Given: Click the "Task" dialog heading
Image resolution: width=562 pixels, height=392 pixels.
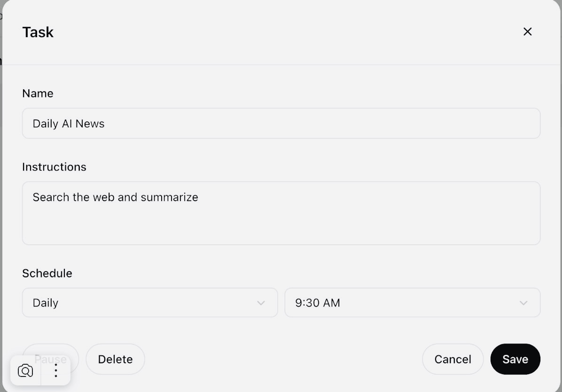Looking at the screenshot, I should (38, 32).
